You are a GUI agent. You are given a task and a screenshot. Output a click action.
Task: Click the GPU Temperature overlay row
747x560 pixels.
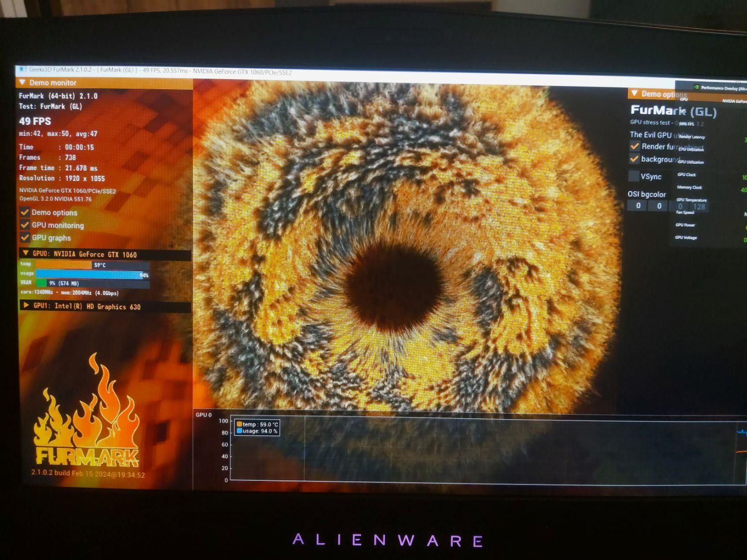point(691,200)
